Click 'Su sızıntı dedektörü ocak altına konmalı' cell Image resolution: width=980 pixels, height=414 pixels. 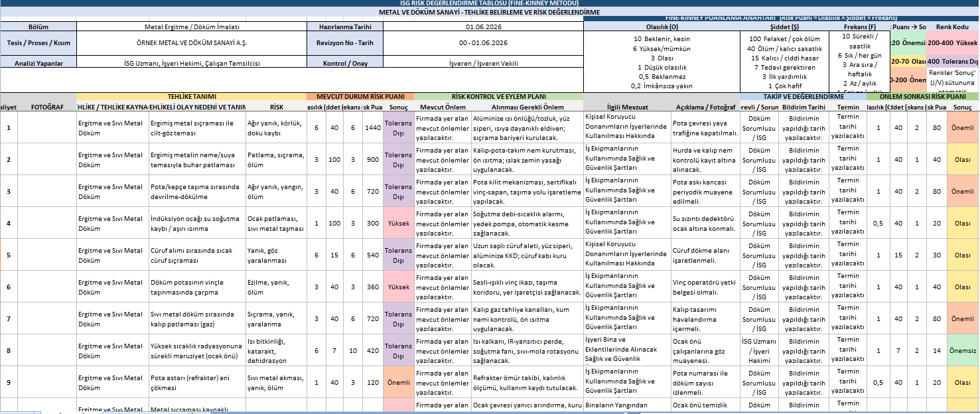pyautogui.click(x=705, y=223)
